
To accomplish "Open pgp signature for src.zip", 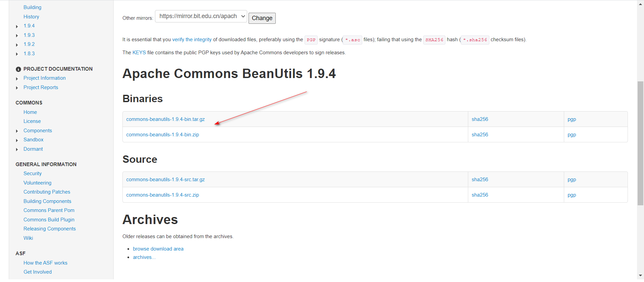I will tap(572, 195).
